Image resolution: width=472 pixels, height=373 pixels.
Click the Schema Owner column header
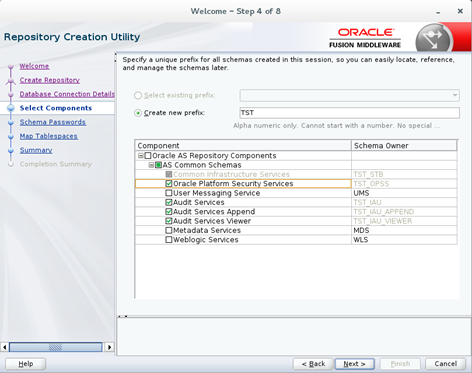(x=404, y=146)
